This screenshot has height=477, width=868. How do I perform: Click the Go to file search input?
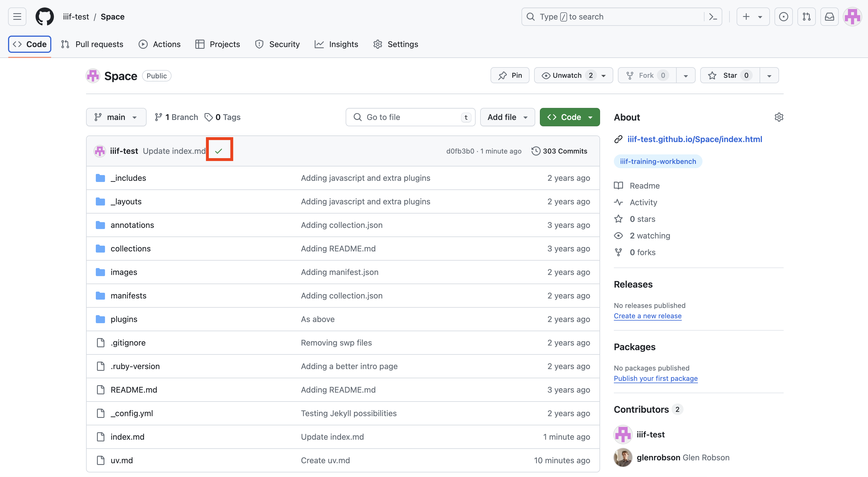[410, 117]
